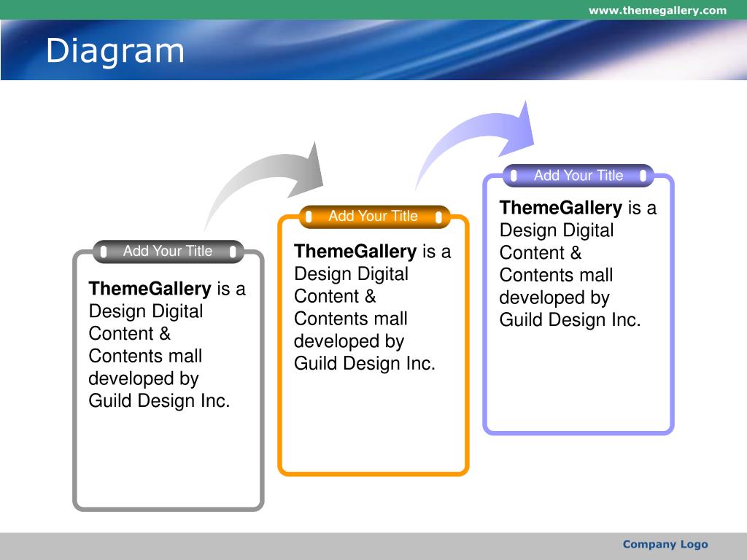Click ThemeGallery text in purple box

pyautogui.click(x=561, y=208)
